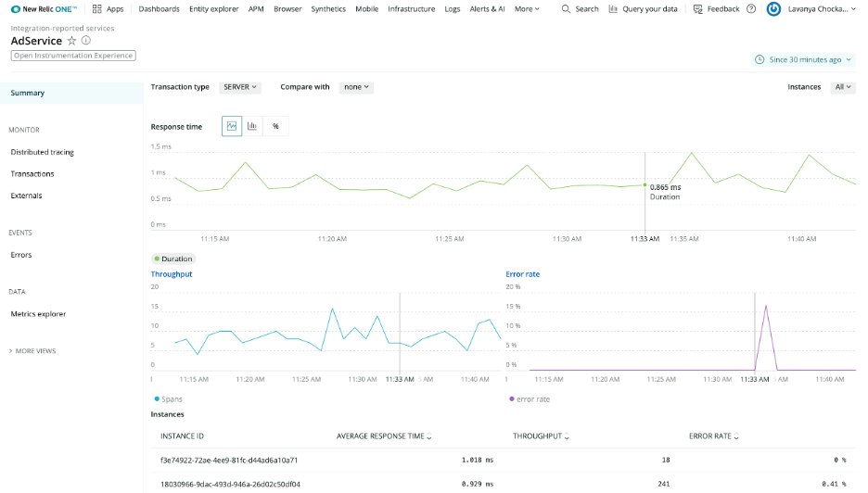The width and height of the screenshot is (868, 493).
Task: Open Mobile in top navigation
Action: pos(366,9)
